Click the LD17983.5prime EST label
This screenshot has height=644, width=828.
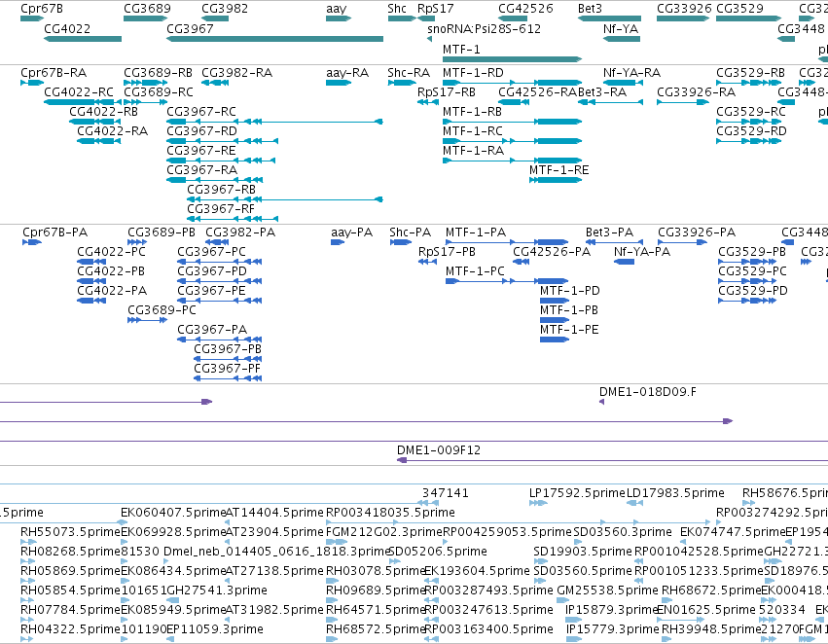(675, 492)
